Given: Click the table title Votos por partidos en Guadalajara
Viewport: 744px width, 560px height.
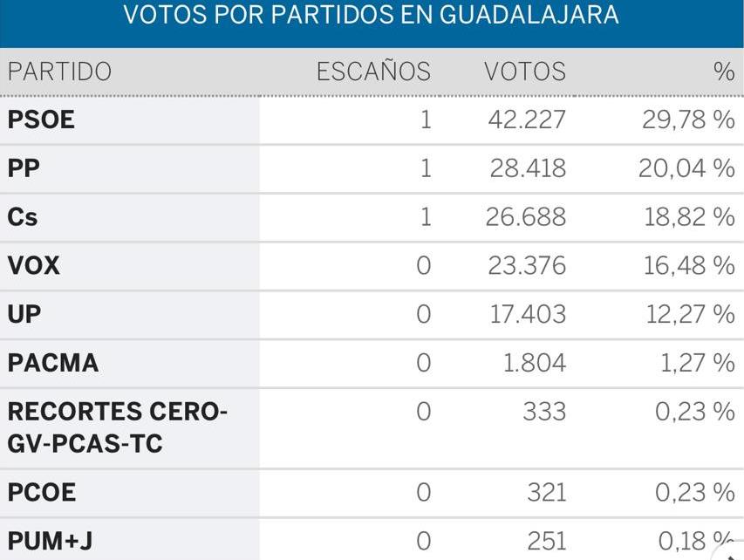Looking at the screenshot, I should click(372, 16).
